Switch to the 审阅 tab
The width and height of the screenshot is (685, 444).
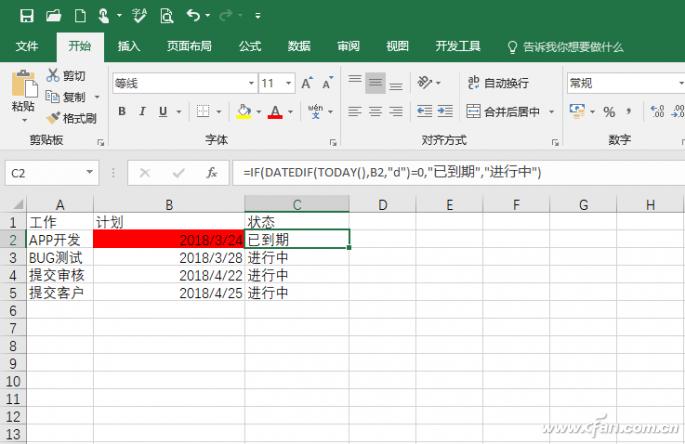click(x=349, y=46)
